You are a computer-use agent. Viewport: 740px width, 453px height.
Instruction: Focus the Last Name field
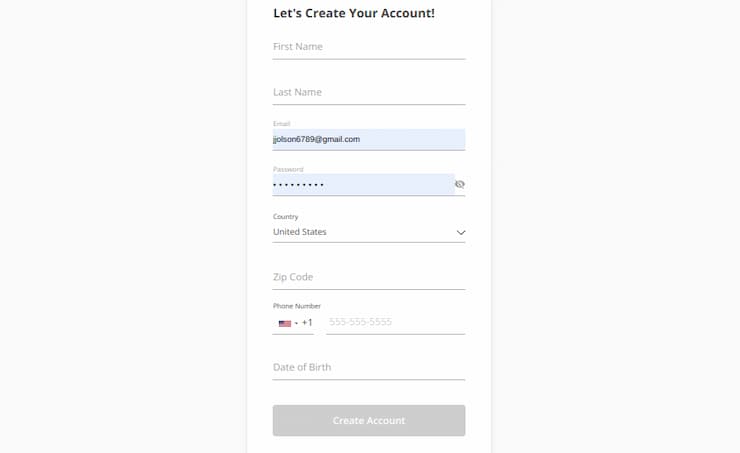tap(369, 92)
